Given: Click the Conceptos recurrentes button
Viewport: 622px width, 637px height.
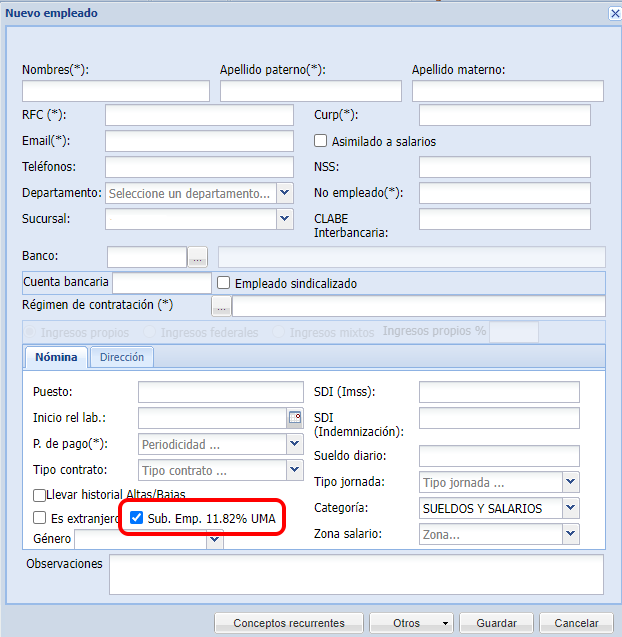Looking at the screenshot, I should tap(289, 623).
